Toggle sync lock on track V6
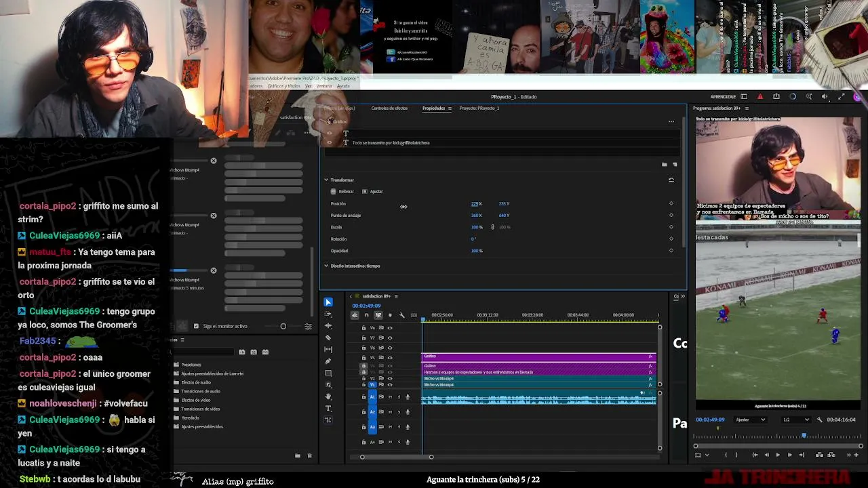The image size is (868, 488). click(x=381, y=348)
